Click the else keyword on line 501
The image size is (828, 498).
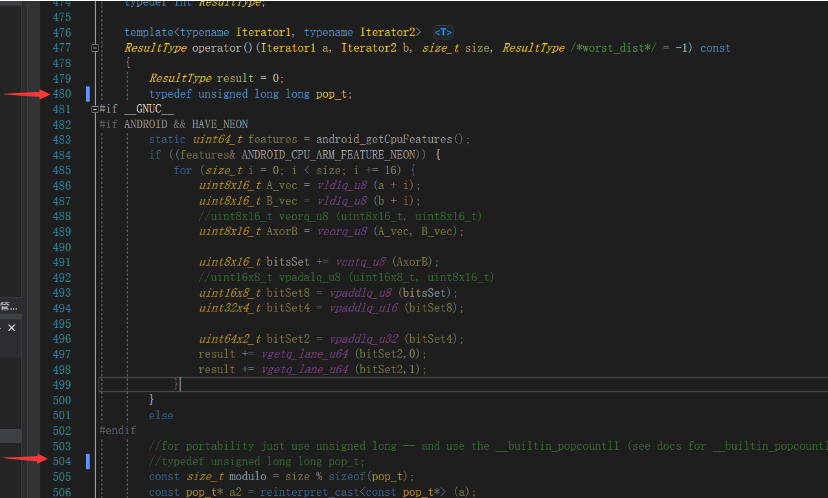pos(161,416)
